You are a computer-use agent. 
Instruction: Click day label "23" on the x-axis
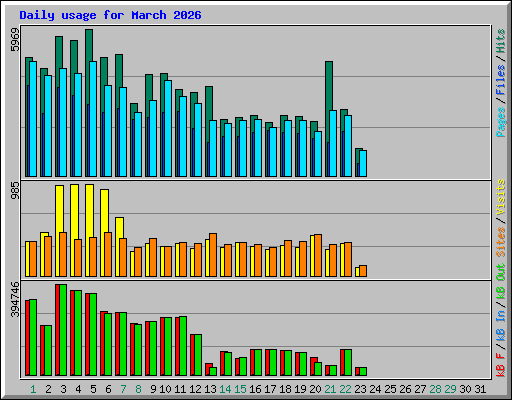360,389
